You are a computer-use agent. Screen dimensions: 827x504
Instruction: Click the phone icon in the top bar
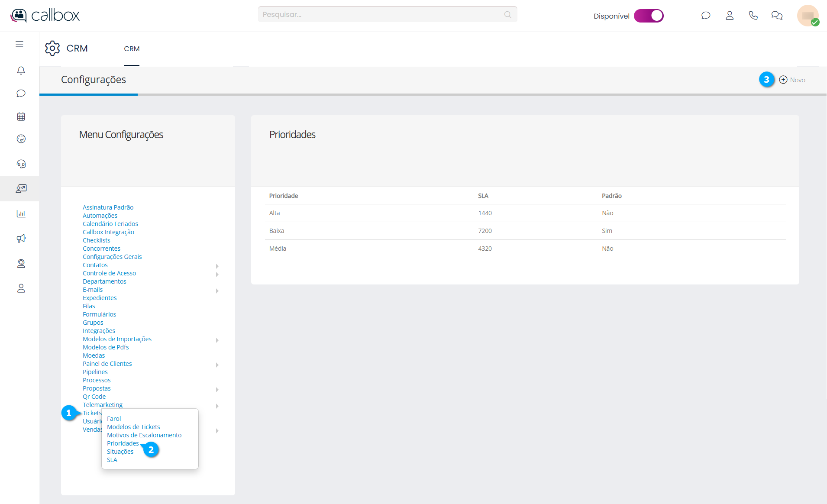point(753,16)
